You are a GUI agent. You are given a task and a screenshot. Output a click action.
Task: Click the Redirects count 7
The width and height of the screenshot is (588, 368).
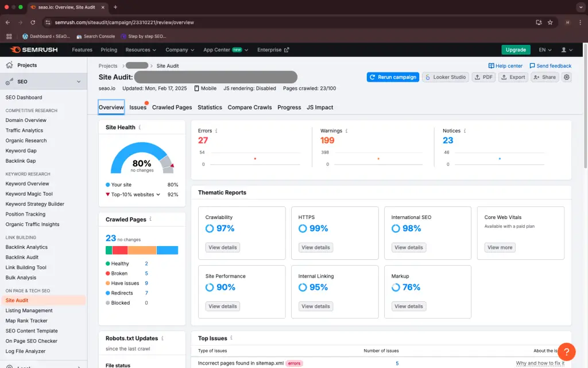pyautogui.click(x=146, y=293)
